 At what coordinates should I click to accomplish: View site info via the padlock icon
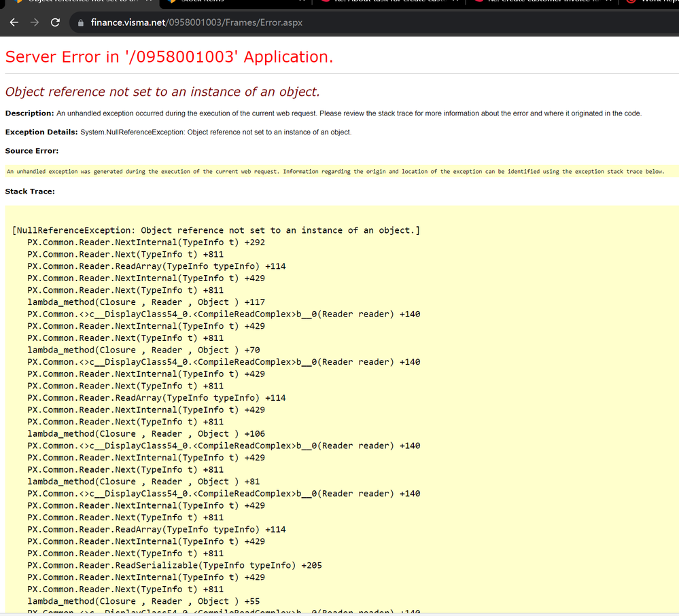point(81,23)
